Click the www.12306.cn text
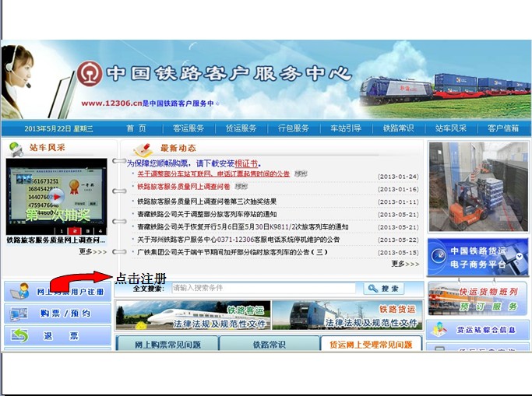 [111, 103]
